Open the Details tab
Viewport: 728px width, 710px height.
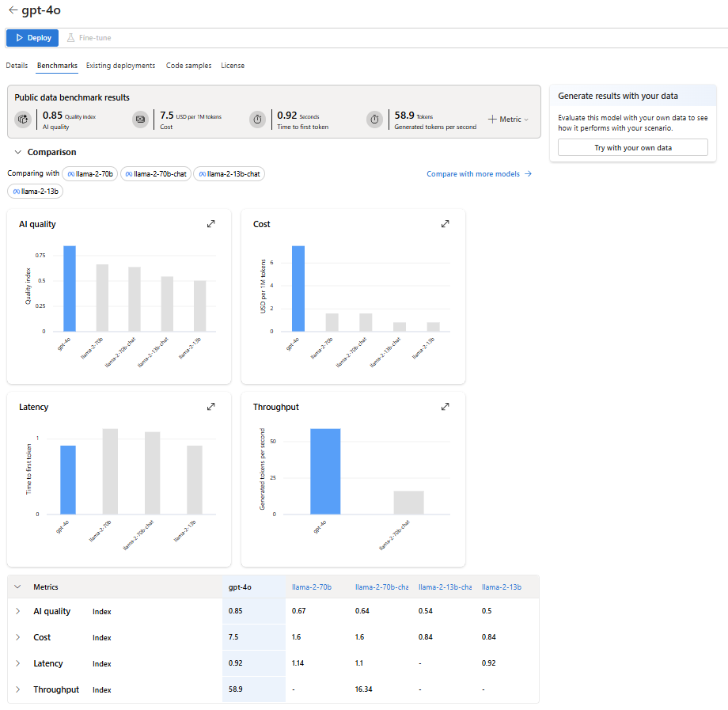pos(17,66)
